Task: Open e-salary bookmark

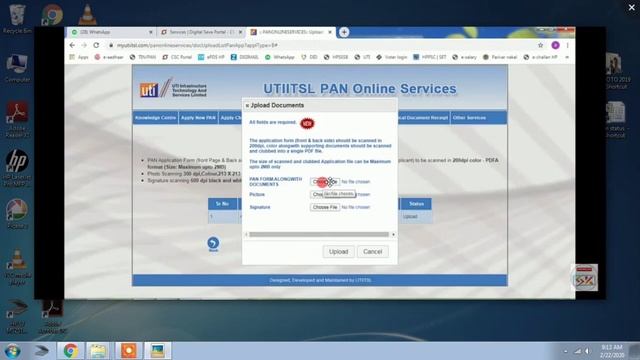Action: (x=464, y=57)
